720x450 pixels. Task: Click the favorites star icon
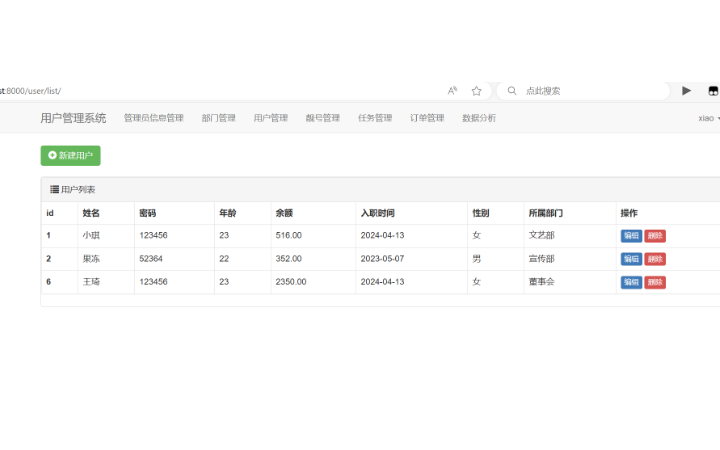pyautogui.click(x=477, y=91)
